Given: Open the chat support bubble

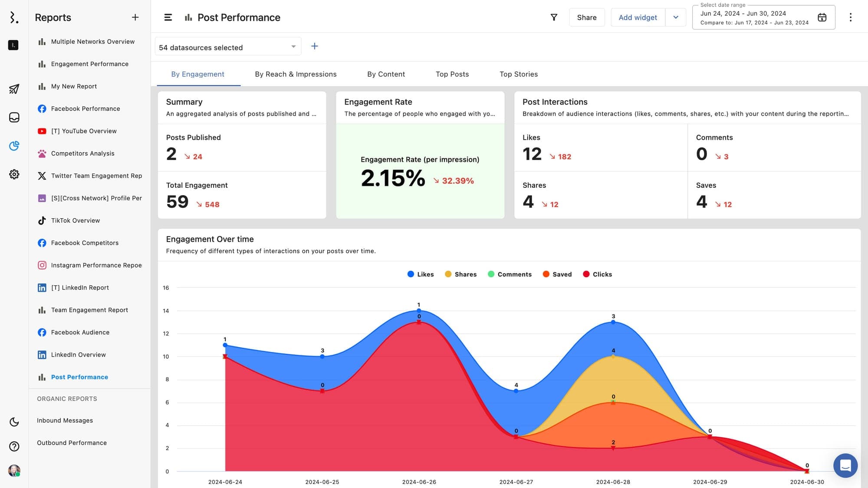Looking at the screenshot, I should pyautogui.click(x=845, y=465).
